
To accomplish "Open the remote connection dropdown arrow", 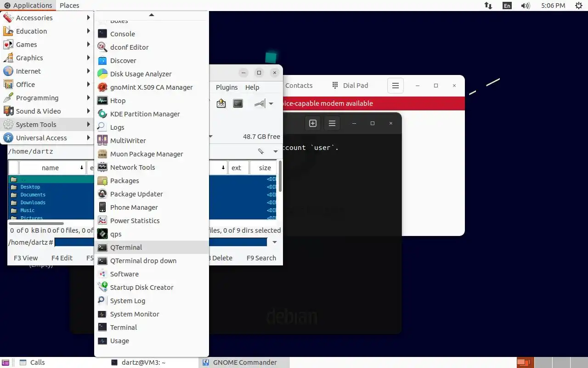I will point(271,103).
